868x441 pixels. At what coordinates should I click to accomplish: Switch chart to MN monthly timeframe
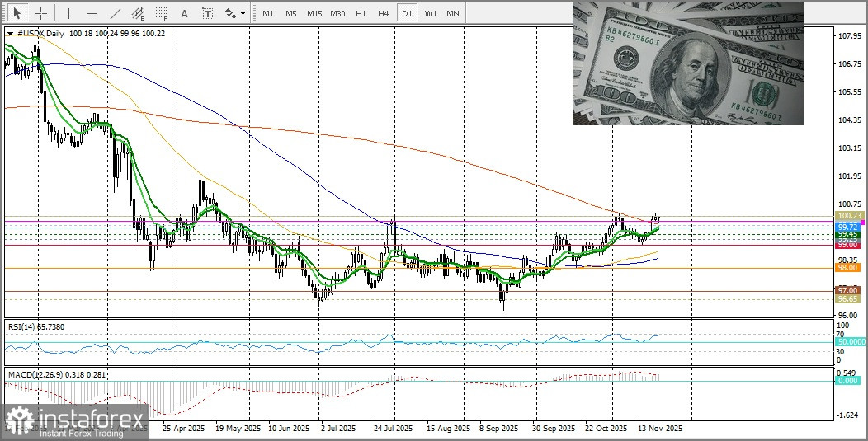(x=453, y=12)
